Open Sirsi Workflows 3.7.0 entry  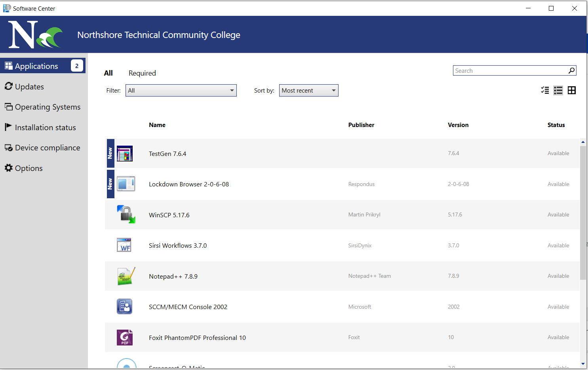pos(343,245)
